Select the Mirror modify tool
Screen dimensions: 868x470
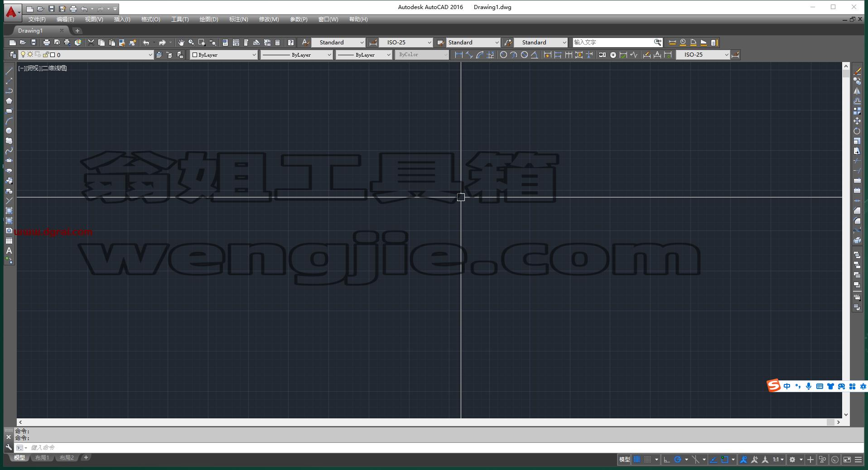tap(857, 91)
